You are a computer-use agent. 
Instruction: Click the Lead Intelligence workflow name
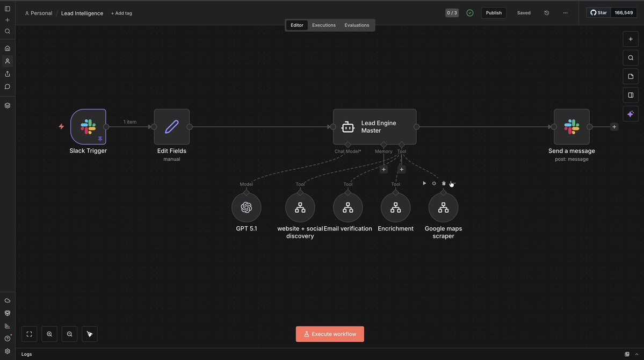[x=82, y=13]
